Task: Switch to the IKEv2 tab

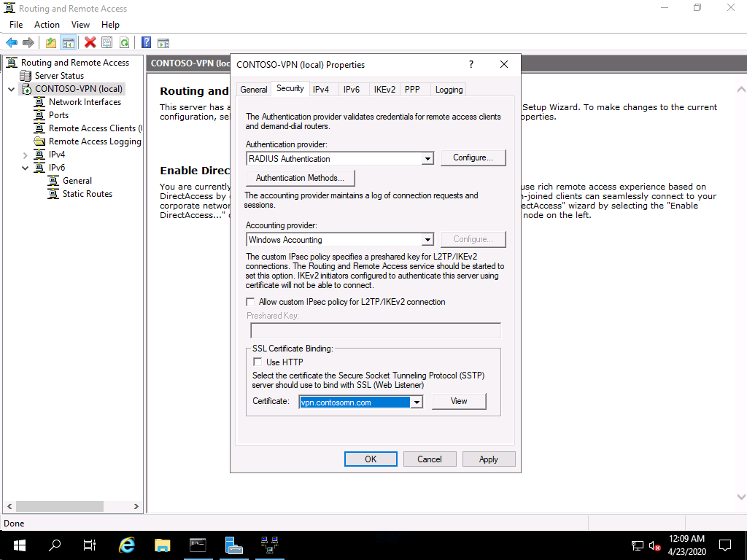Action: click(384, 90)
